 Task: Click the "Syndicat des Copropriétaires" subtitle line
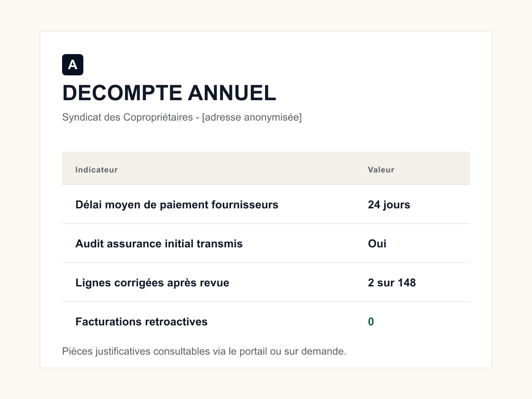click(x=182, y=117)
